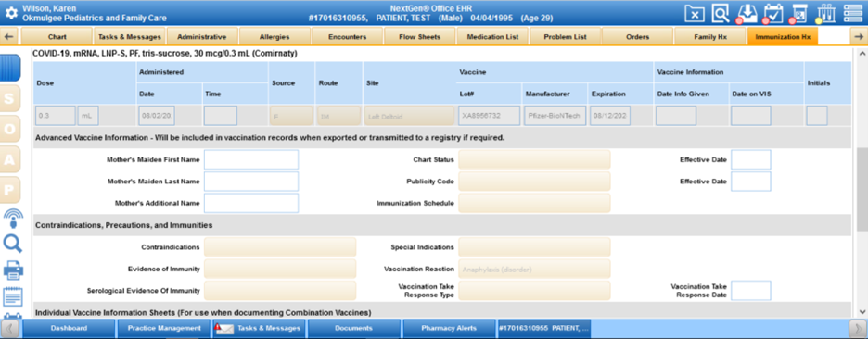Image resolution: width=868 pixels, height=339 pixels.
Task: Click the Pharmacy Alerts button
Action: 449,328
